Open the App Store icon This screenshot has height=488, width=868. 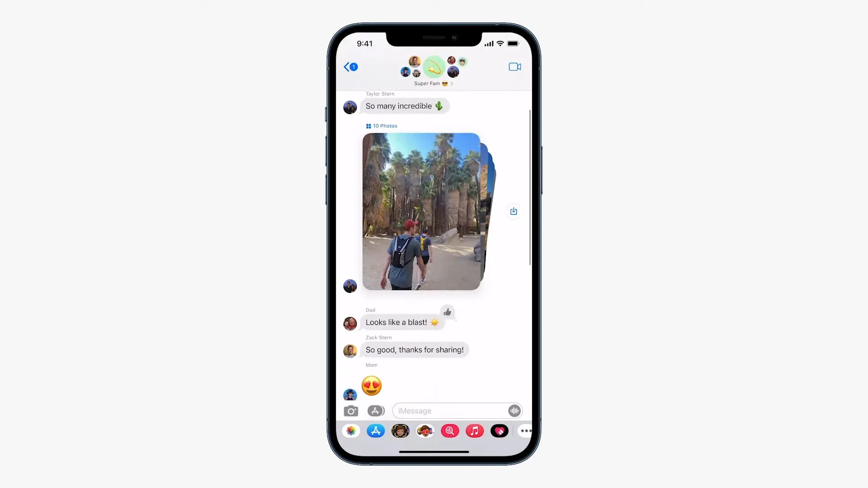[x=375, y=430]
